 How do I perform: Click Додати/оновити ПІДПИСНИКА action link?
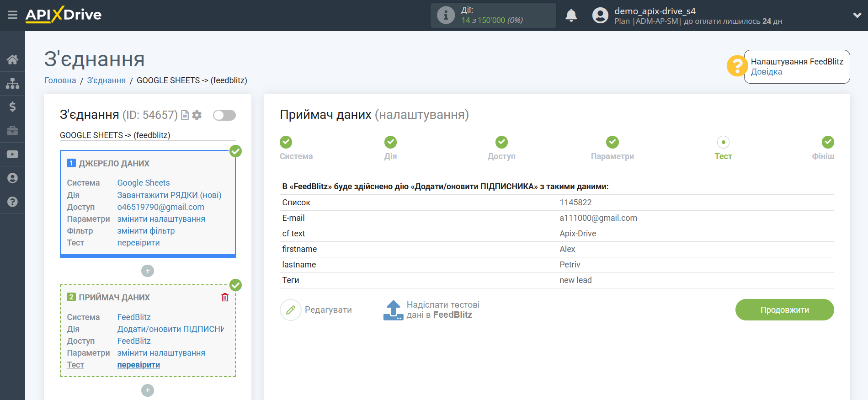click(x=170, y=329)
